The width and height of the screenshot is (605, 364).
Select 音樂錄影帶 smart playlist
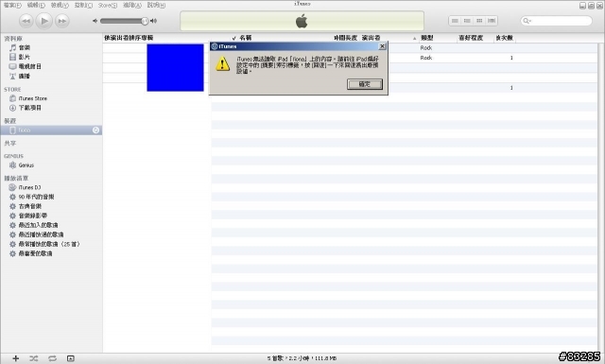[x=32, y=216]
